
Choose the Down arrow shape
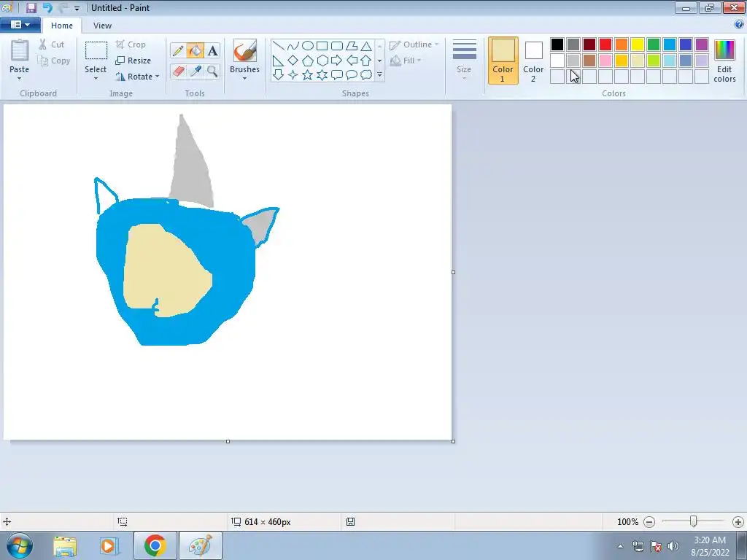click(278, 75)
